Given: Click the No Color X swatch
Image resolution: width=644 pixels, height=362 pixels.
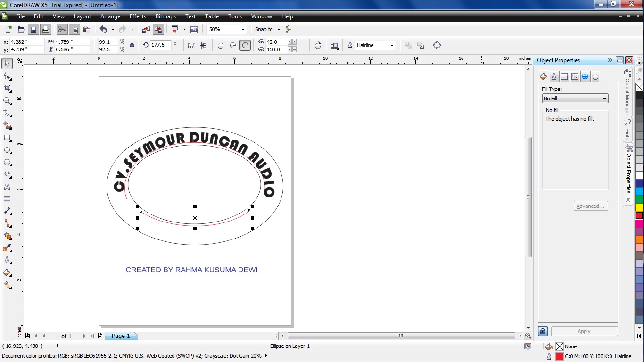Looking at the screenshot, I should coord(639,87).
